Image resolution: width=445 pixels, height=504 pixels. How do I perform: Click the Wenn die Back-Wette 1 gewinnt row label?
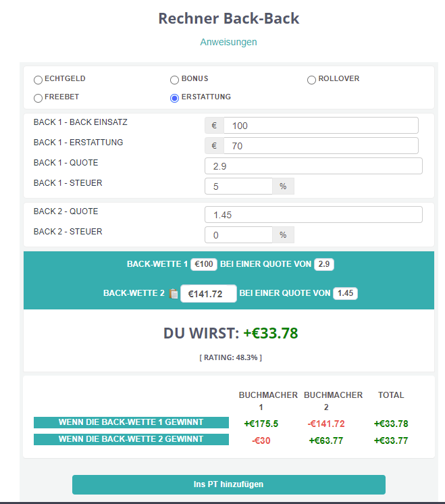click(131, 422)
